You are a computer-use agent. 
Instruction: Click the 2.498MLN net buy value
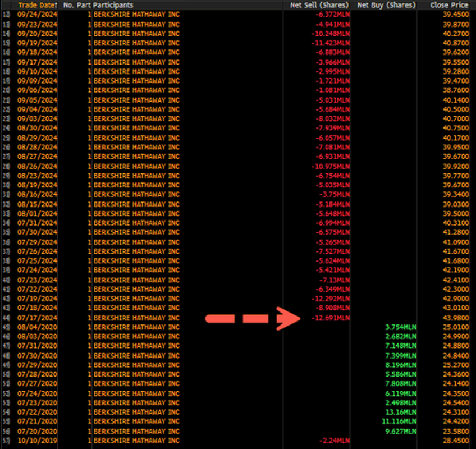click(401, 403)
